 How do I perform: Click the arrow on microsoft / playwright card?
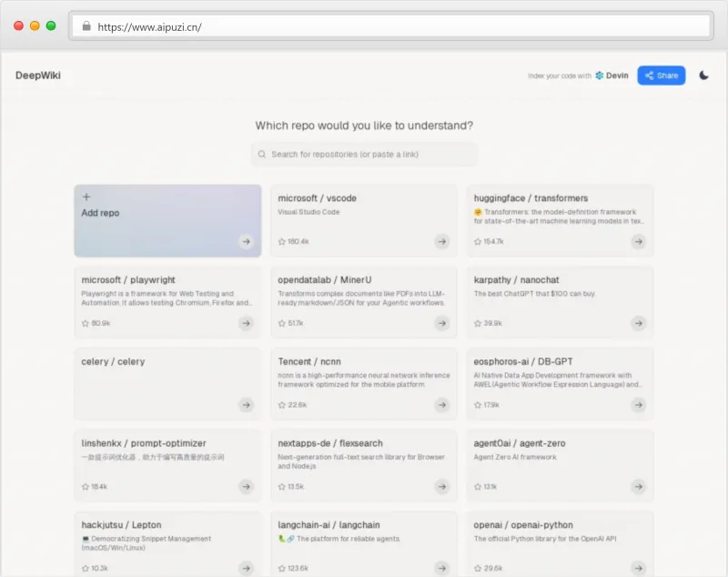tap(246, 323)
